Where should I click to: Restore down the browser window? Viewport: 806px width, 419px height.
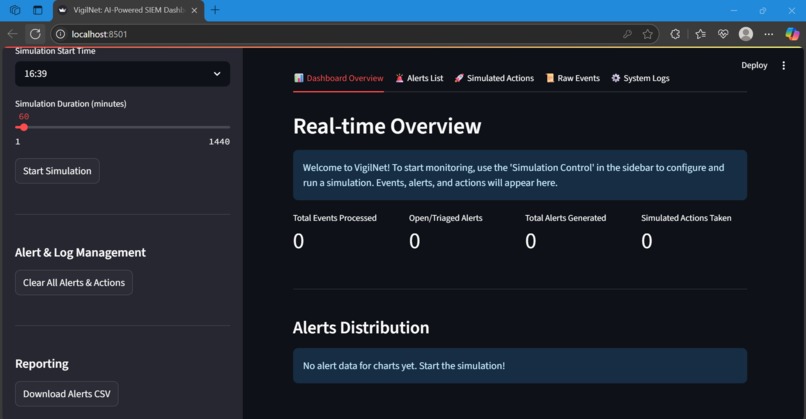pyautogui.click(x=763, y=10)
